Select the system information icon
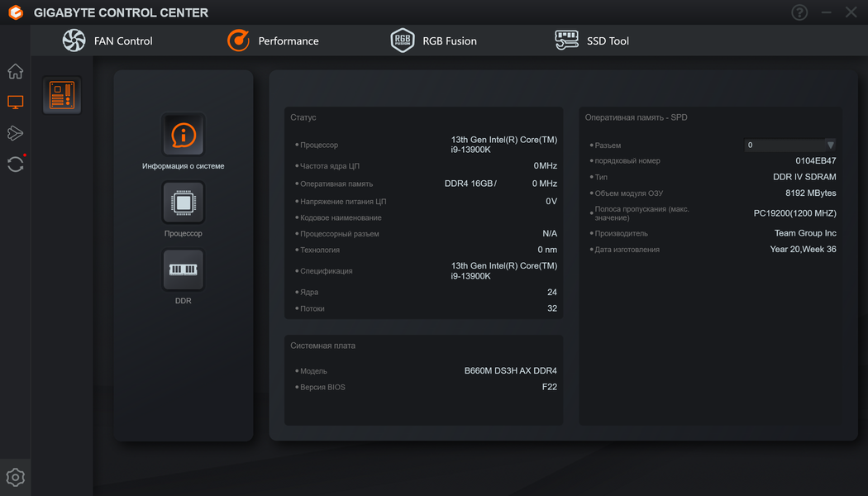868x496 pixels. (184, 135)
